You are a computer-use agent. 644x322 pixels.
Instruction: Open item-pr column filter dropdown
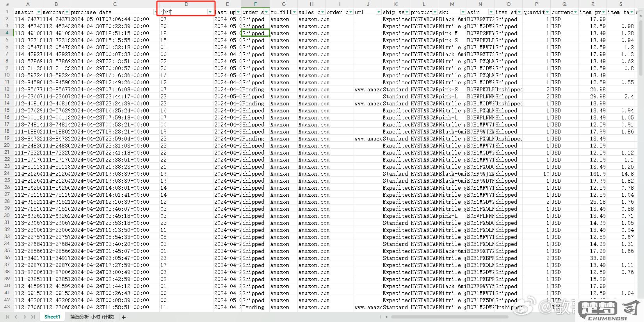click(603, 12)
